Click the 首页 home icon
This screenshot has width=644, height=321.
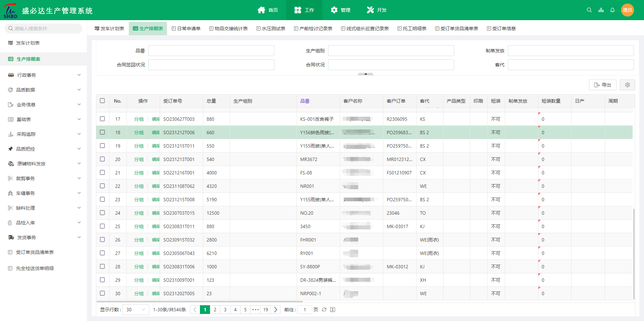tap(261, 10)
